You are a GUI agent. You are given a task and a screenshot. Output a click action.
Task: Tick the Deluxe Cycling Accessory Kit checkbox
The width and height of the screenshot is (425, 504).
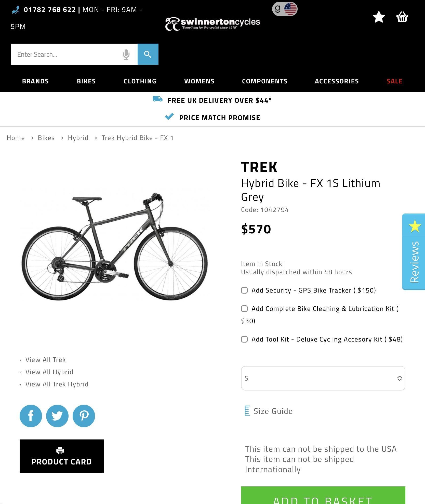click(x=244, y=339)
